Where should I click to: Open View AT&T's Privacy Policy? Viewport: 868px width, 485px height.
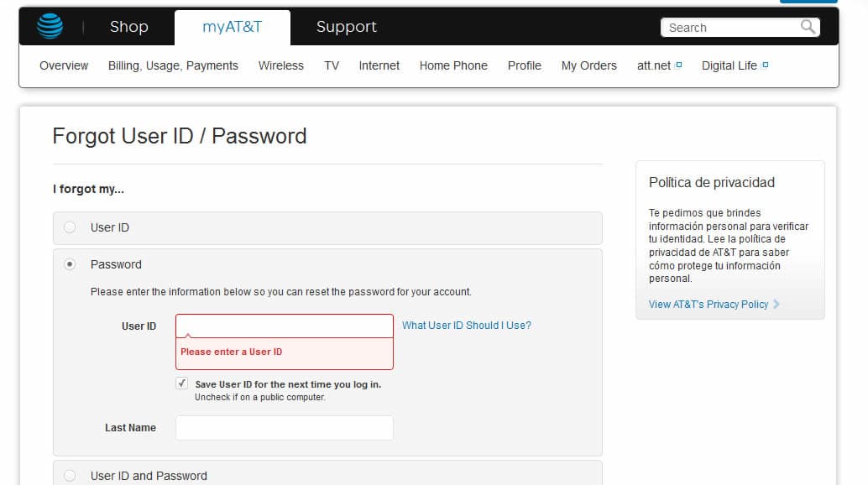point(710,304)
